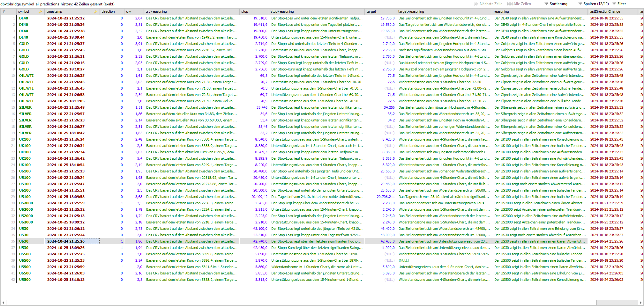Click the key icon in timestamp column header
Image resolution: width=644 pixels, height=306 pixels.
click(x=95, y=12)
